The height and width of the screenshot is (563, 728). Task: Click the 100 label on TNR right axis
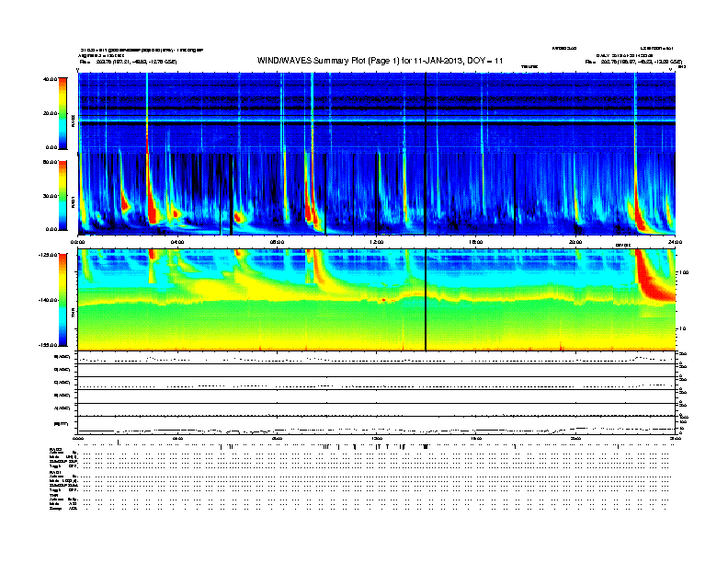click(684, 272)
